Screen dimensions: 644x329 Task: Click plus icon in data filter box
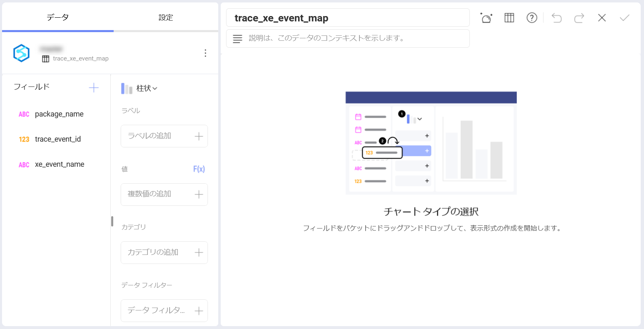tap(199, 311)
